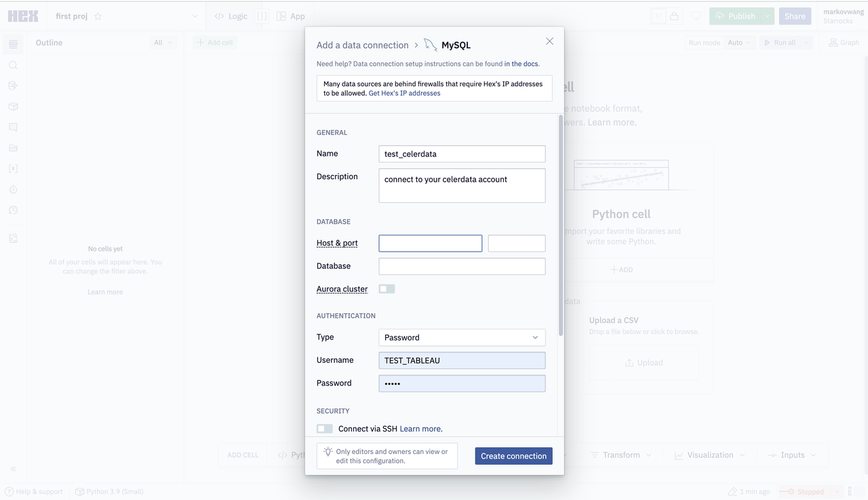The width and height of the screenshot is (868, 500).
Task: Expand the Run mode Auto dropdown
Action: click(739, 43)
